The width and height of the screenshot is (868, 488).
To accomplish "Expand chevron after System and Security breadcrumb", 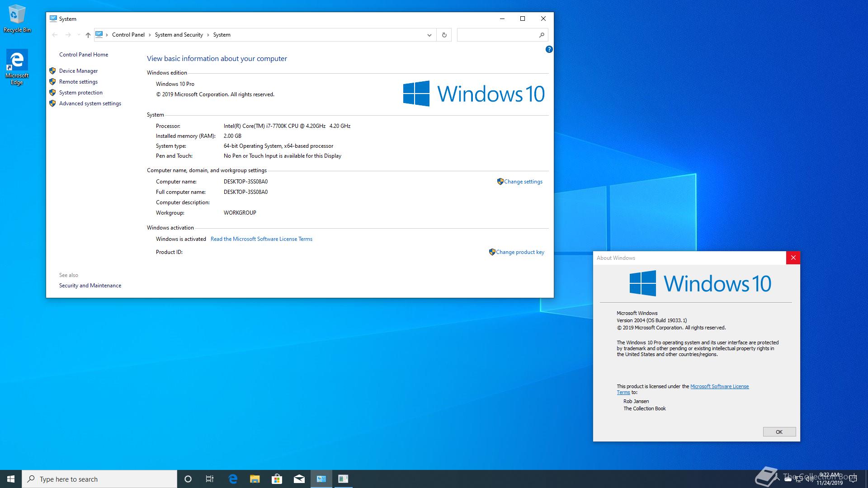I will click(208, 35).
